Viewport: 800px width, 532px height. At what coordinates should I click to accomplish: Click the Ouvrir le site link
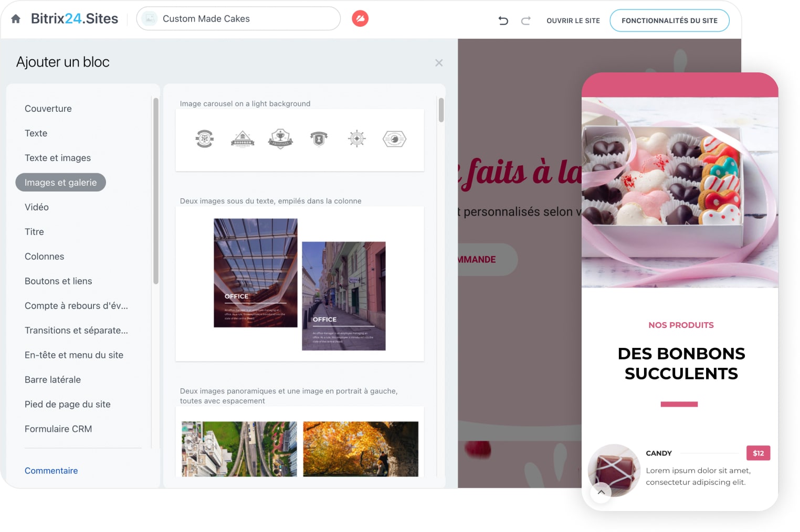click(x=573, y=20)
